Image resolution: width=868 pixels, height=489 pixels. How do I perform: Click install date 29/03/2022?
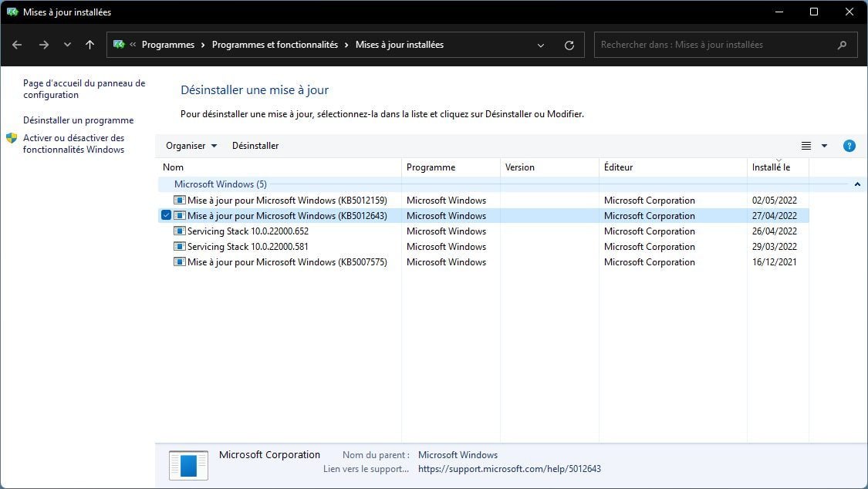pyautogui.click(x=775, y=247)
